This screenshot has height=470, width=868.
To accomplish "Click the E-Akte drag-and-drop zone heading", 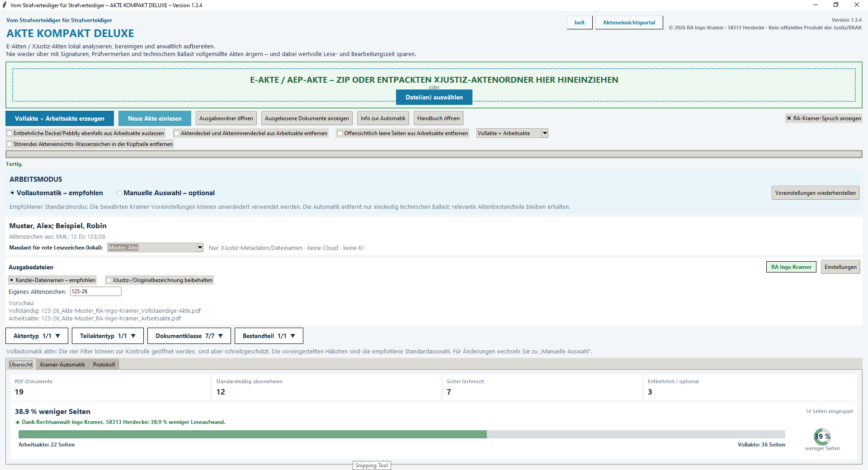I will pyautogui.click(x=434, y=80).
